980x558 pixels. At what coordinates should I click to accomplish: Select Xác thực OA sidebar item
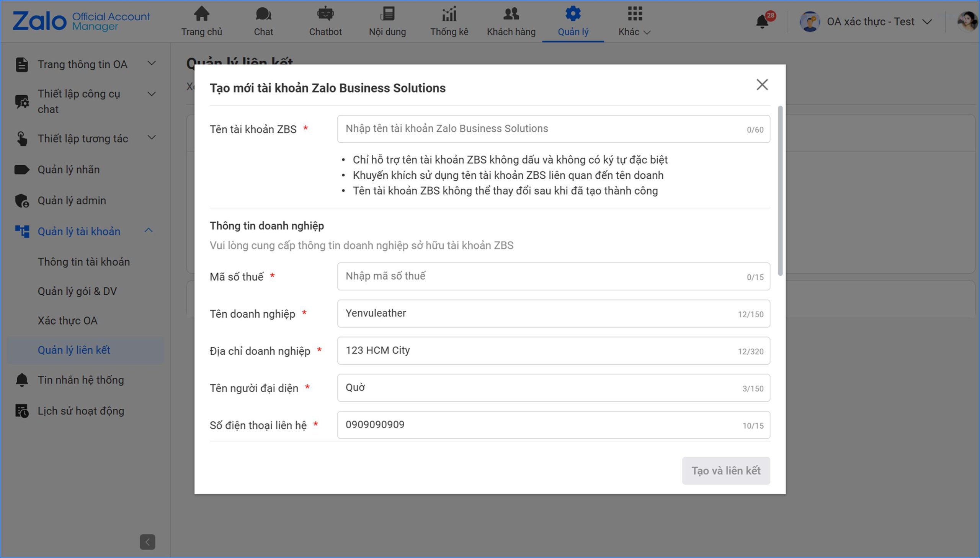67,320
